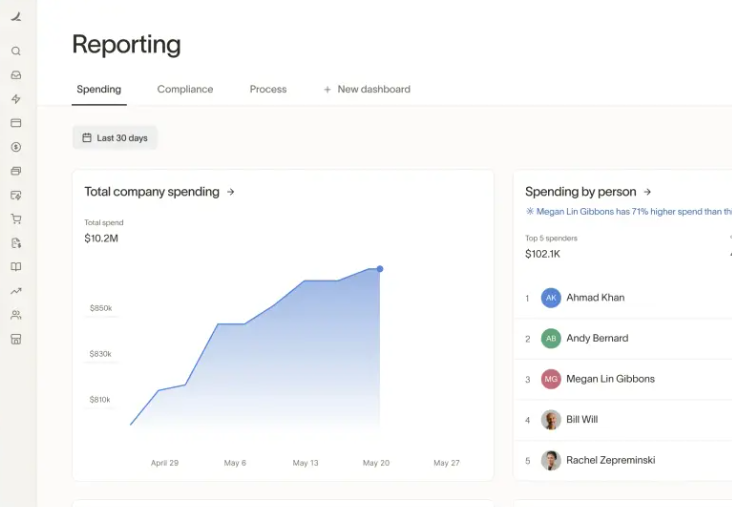Open the inbox icon in sidebar

tap(16, 75)
